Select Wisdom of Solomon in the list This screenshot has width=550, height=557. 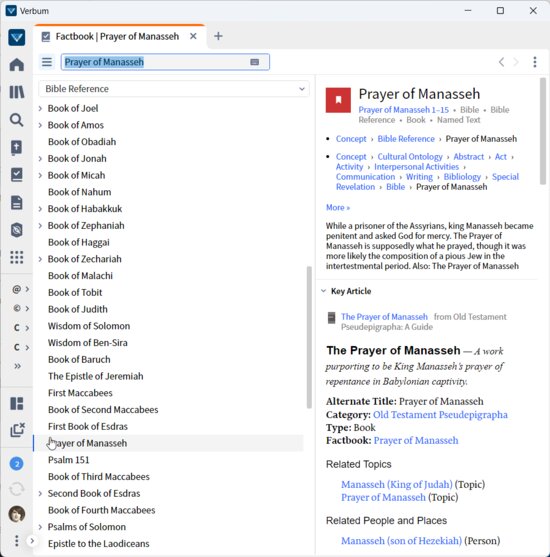(89, 326)
